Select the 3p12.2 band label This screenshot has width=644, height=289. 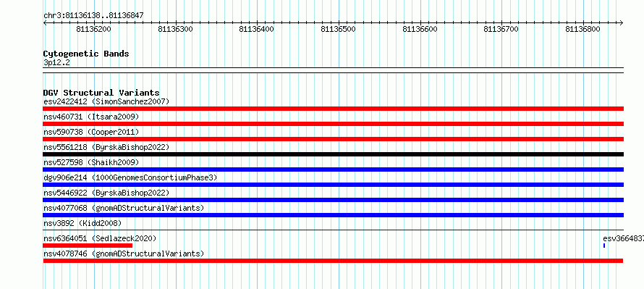point(56,62)
